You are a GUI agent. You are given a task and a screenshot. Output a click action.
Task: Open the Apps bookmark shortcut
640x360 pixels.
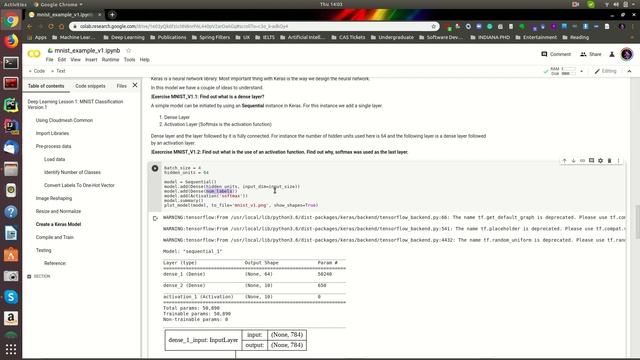coord(37,37)
